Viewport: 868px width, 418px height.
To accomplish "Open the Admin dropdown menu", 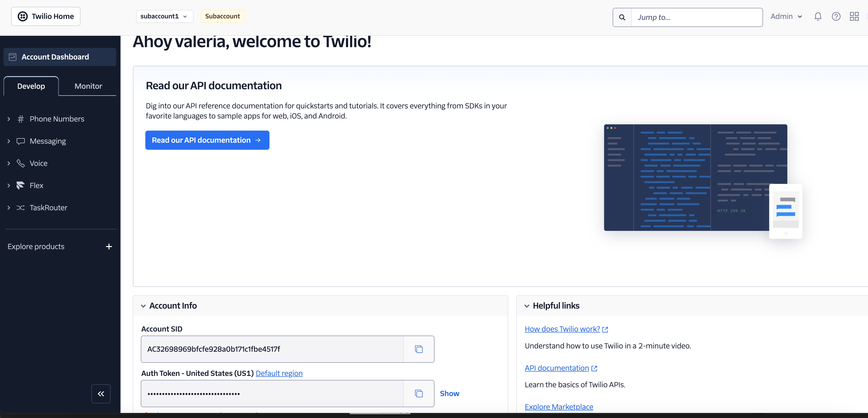I will (x=786, y=16).
